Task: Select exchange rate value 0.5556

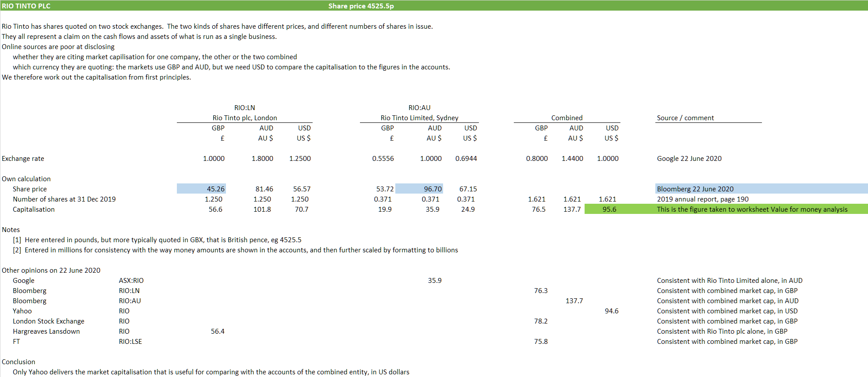Action: tap(383, 158)
